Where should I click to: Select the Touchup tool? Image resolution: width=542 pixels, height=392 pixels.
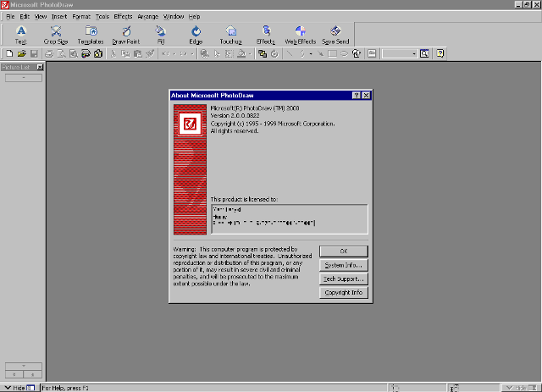(x=230, y=34)
